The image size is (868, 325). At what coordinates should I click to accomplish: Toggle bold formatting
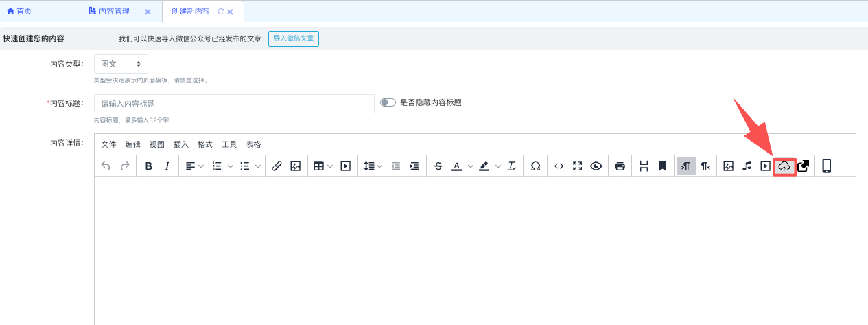point(148,166)
